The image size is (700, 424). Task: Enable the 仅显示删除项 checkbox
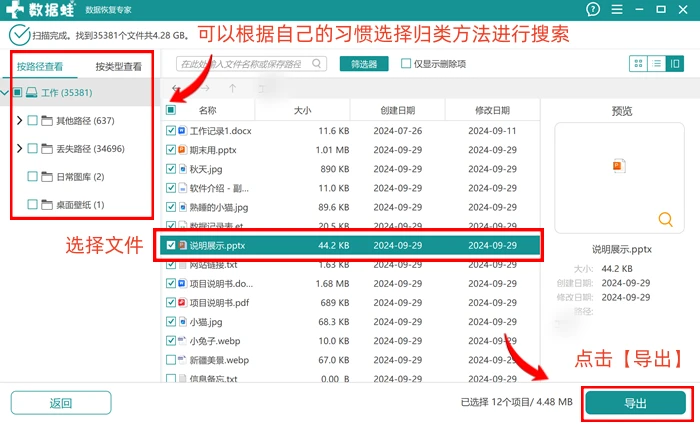click(x=406, y=64)
